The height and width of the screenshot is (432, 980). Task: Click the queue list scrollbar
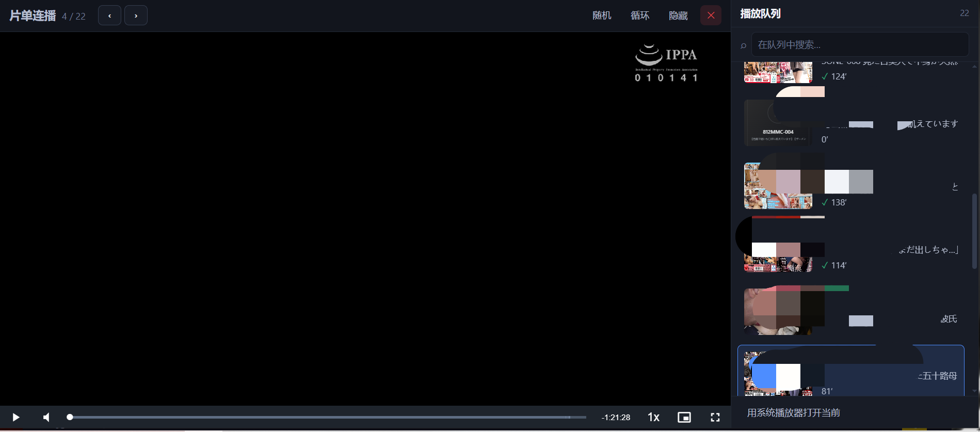point(974,231)
